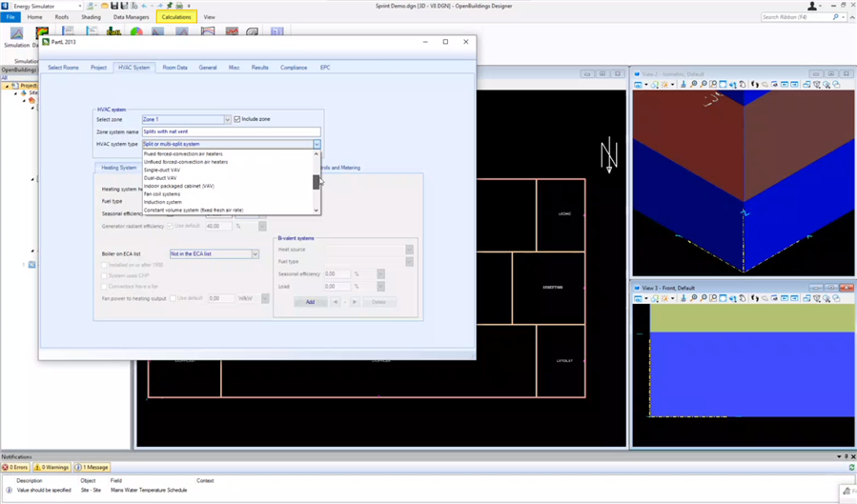Click View 2 zoom out magnifier icon

[704, 84]
